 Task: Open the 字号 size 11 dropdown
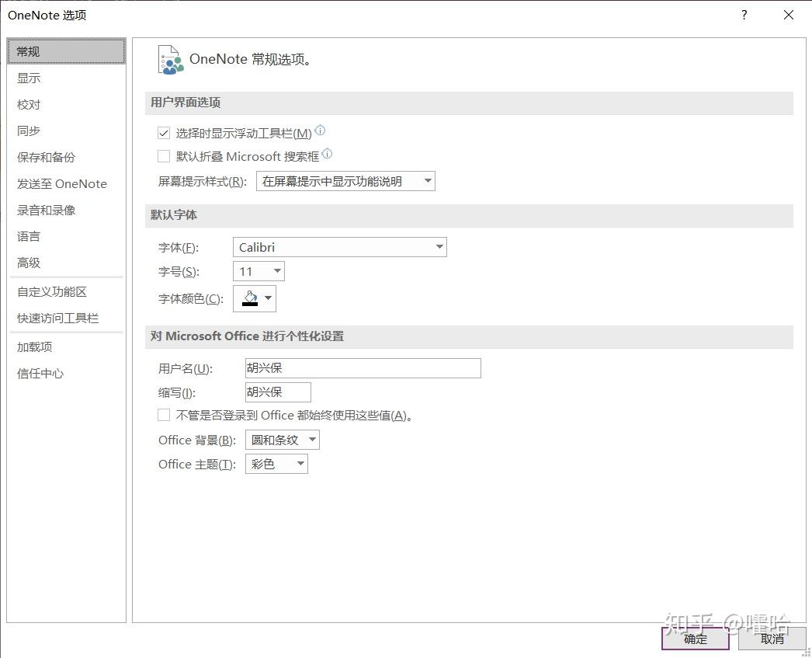click(x=259, y=271)
